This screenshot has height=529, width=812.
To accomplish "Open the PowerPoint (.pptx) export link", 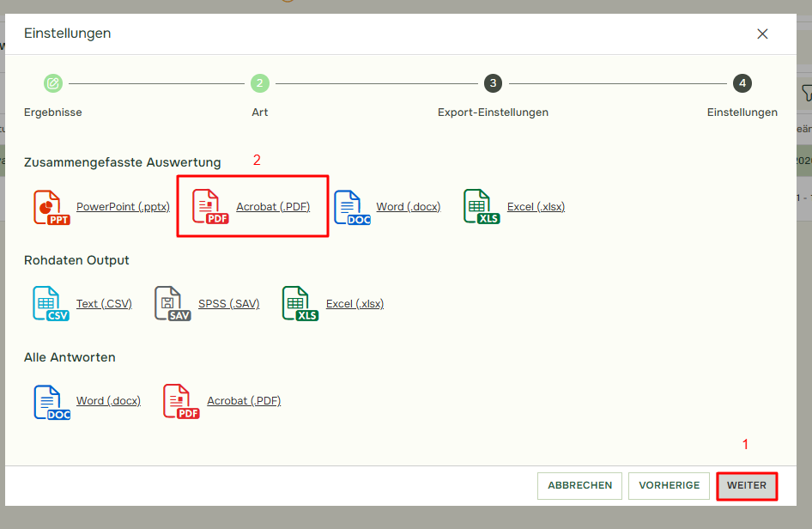I will point(123,207).
